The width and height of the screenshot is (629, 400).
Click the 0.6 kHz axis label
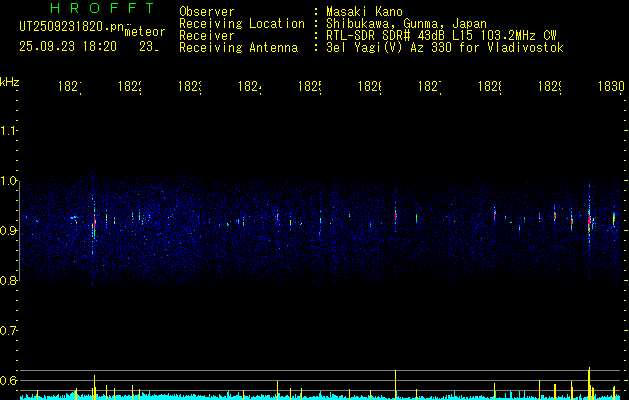pyautogui.click(x=8, y=380)
